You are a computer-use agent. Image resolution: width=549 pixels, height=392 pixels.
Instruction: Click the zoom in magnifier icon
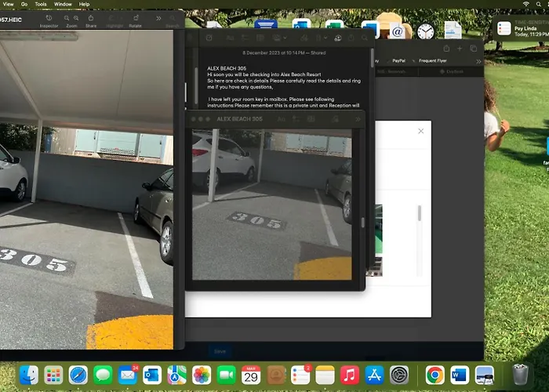point(76,17)
